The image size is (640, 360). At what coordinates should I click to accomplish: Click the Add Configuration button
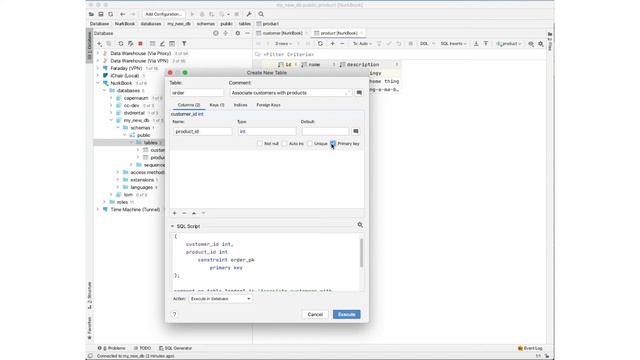[x=163, y=14]
